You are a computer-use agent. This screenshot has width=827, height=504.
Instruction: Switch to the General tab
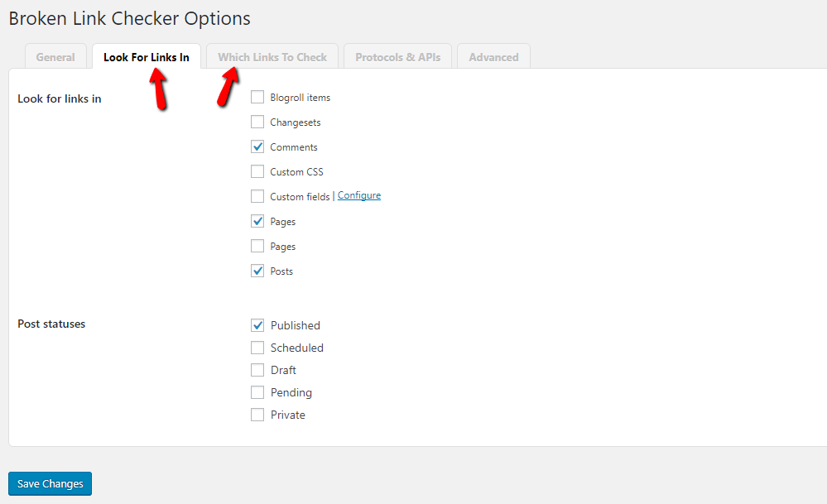tap(55, 57)
